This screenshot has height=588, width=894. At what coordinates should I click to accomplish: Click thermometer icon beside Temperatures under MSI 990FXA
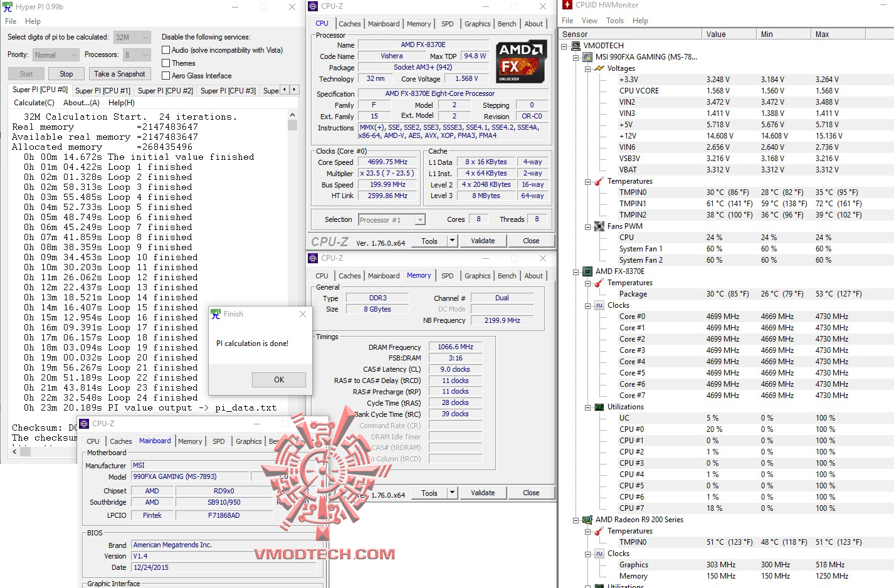(599, 181)
